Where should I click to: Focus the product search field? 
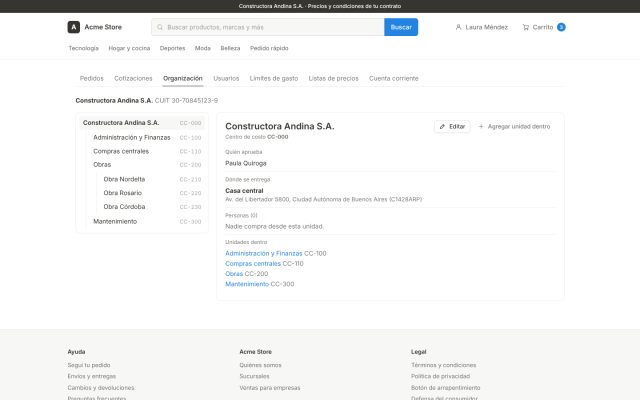(x=268, y=27)
